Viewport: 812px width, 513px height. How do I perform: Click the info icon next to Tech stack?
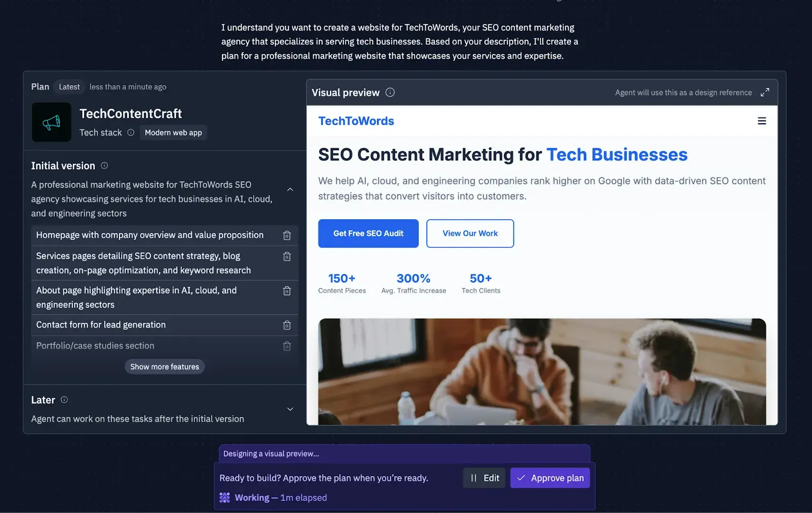[x=130, y=132]
